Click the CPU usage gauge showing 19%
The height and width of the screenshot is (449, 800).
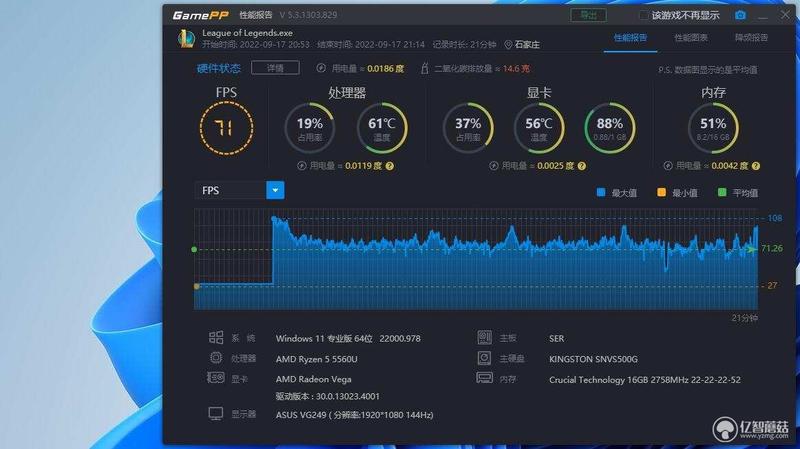(x=309, y=128)
